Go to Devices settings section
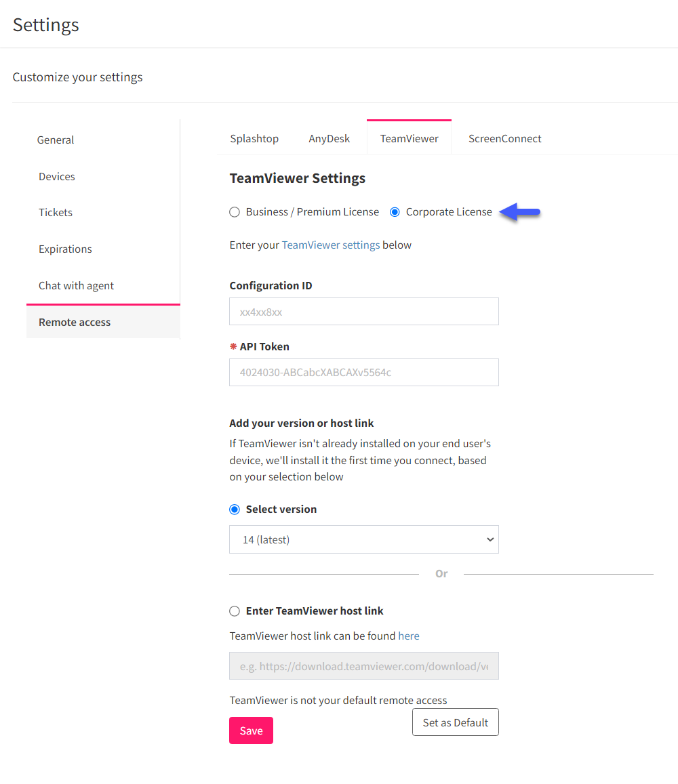The image size is (678, 784). point(57,176)
